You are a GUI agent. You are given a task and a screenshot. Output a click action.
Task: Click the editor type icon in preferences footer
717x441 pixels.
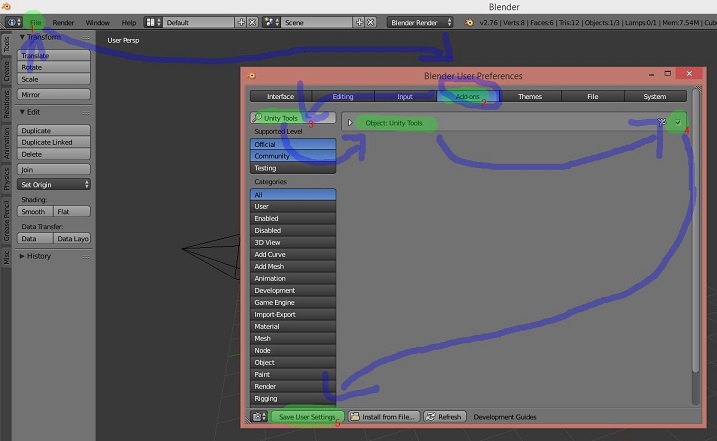click(x=258, y=416)
